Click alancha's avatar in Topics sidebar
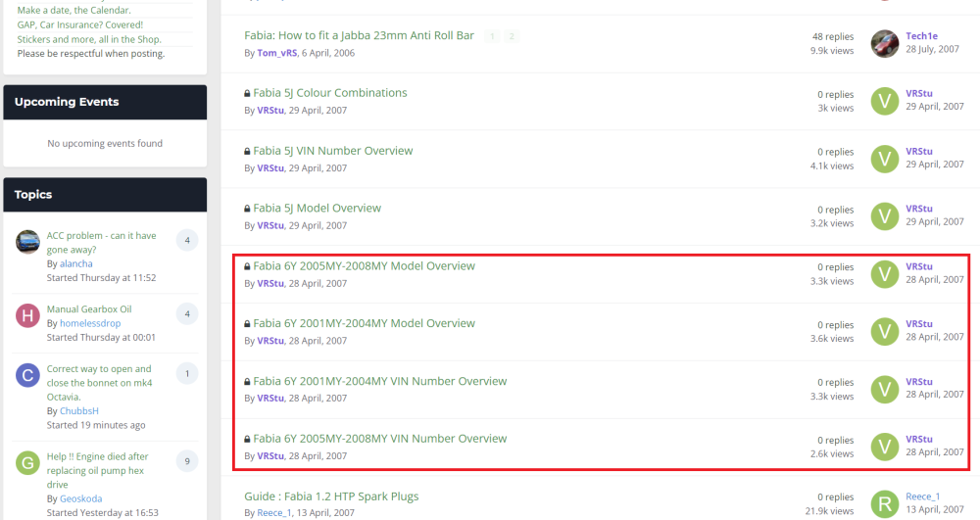 (x=27, y=242)
